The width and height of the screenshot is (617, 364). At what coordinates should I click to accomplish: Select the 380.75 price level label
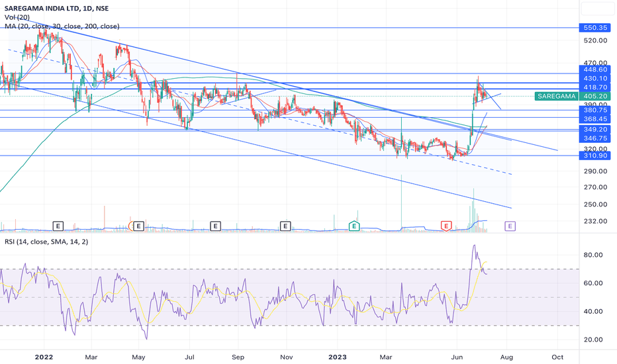595,110
